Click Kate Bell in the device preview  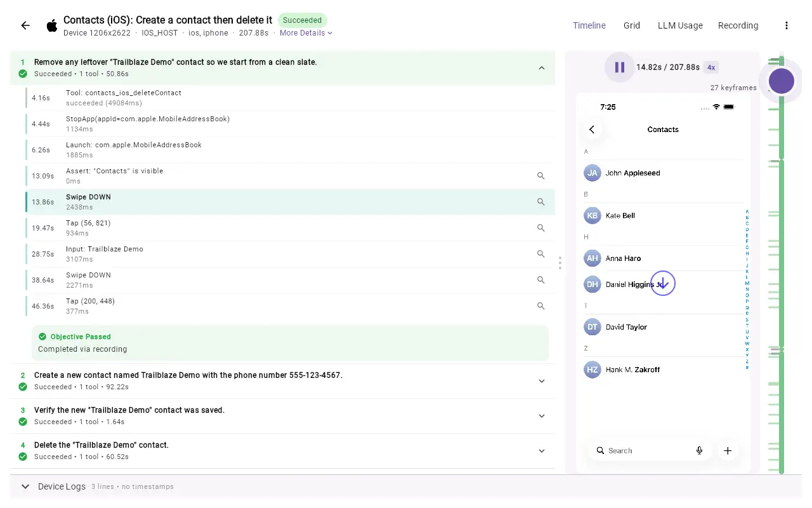pyautogui.click(x=620, y=215)
